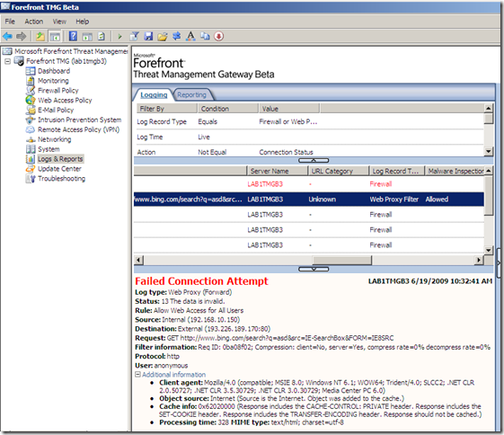Image resolution: width=504 pixels, height=435 pixels.
Task: Collapse the Forefront TMG (lab1tmgb3) tree node
Action: [7, 61]
